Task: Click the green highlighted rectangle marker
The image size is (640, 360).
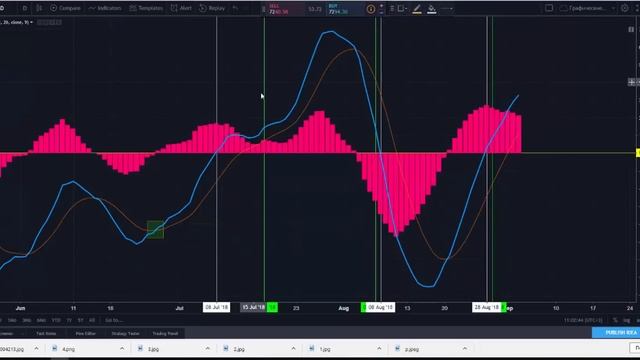Action: (156, 230)
